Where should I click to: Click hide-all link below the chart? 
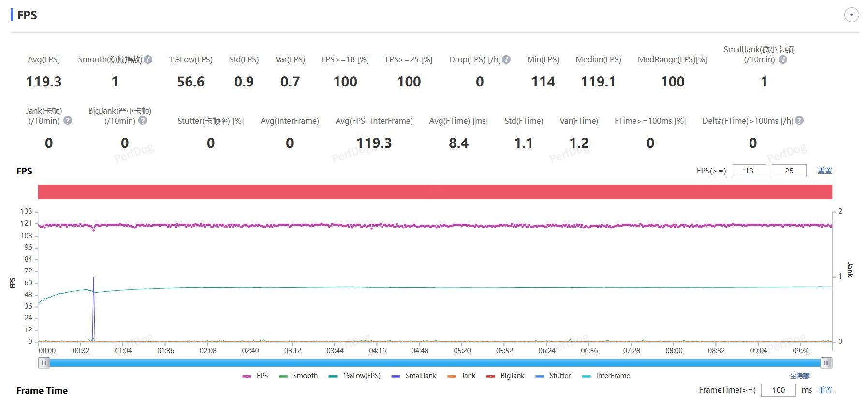pos(800,376)
